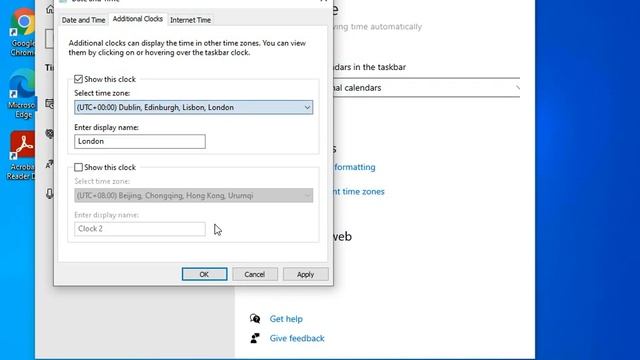Image resolution: width=640 pixels, height=360 pixels.
Task: Click the Get help chat icon
Action: [x=255, y=318]
